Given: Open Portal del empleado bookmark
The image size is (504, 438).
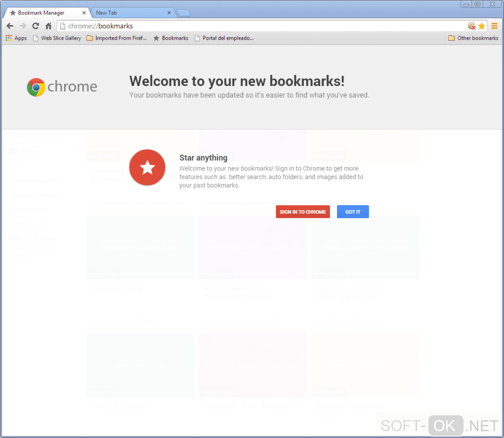Looking at the screenshot, I should point(224,38).
